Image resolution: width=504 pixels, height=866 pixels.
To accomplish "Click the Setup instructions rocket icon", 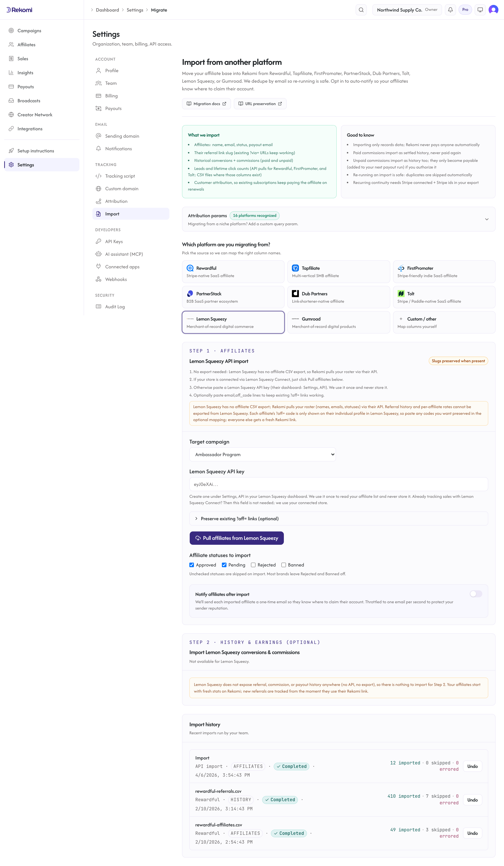I will pyautogui.click(x=11, y=151).
